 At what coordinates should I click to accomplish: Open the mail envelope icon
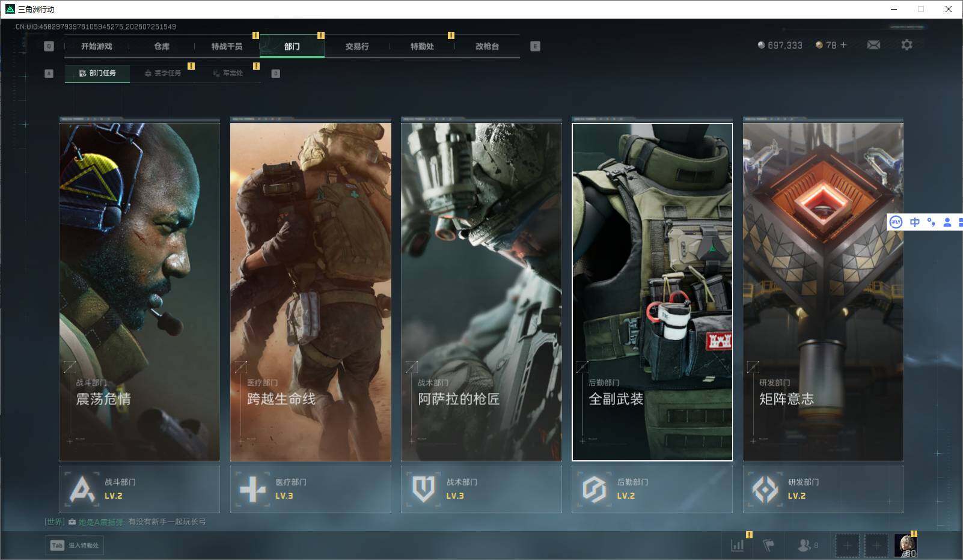[x=873, y=45]
